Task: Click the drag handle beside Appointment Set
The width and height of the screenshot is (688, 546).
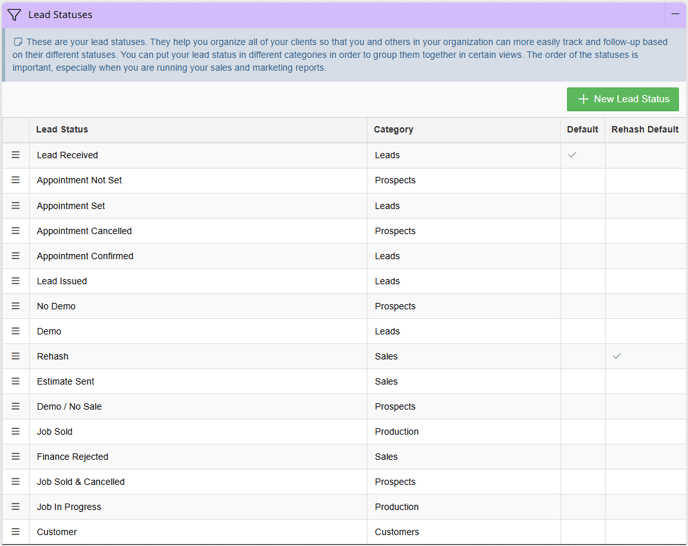Action: (x=15, y=206)
